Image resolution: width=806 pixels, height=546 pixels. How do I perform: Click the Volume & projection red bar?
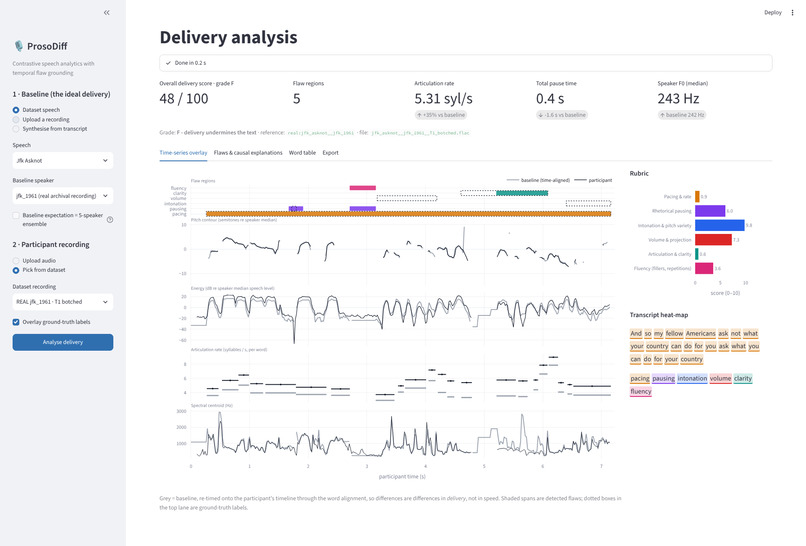point(713,240)
